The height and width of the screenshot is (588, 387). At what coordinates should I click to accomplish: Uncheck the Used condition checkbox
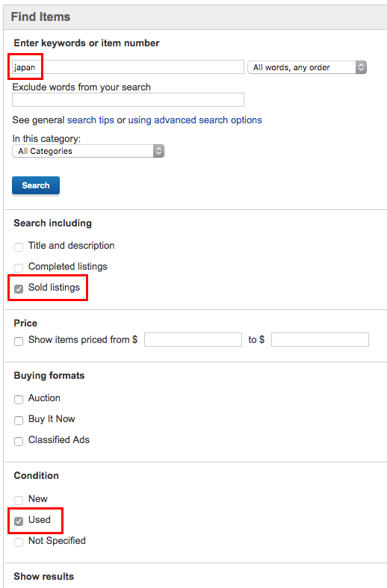click(x=19, y=522)
